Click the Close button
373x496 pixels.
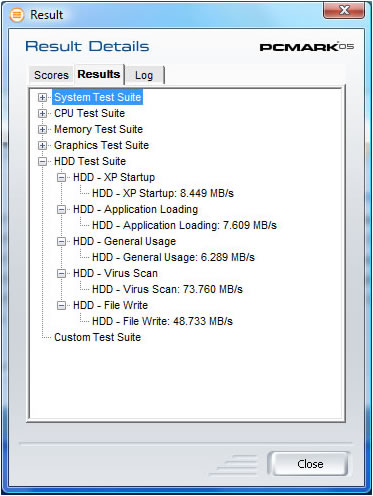(x=310, y=464)
